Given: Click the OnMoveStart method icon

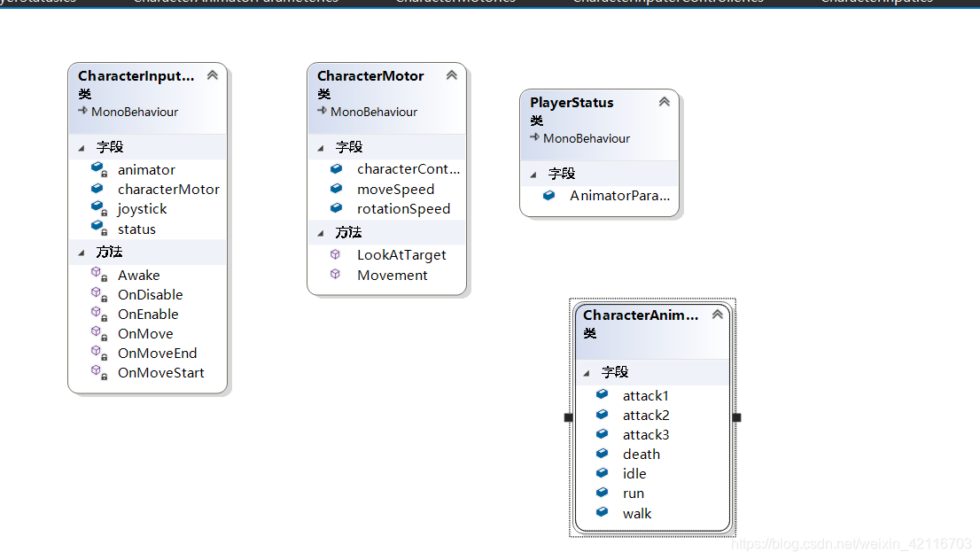Looking at the screenshot, I should pyautogui.click(x=98, y=372).
